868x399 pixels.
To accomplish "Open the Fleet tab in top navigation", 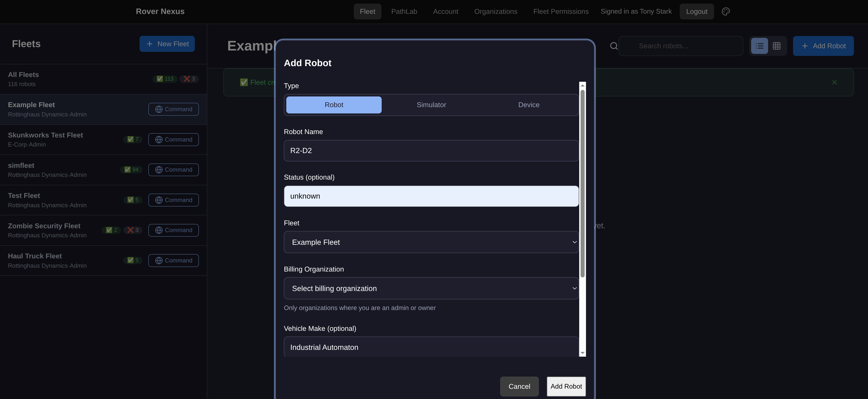I will pos(367,12).
